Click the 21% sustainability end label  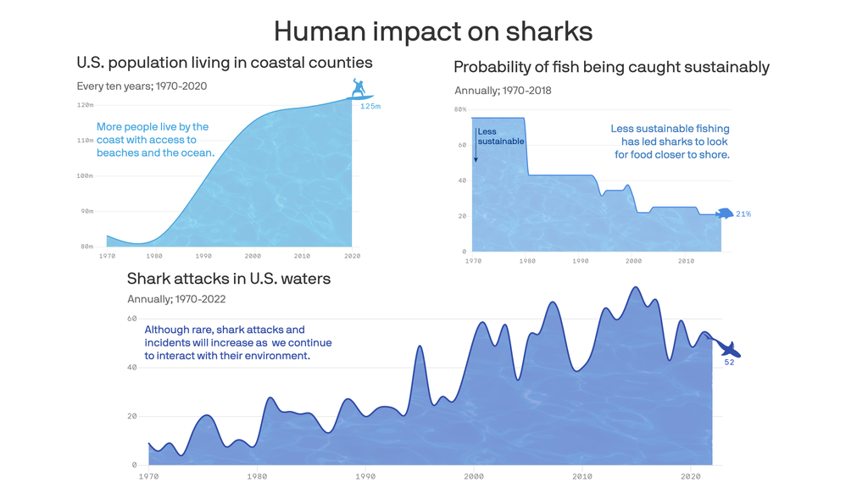tap(743, 214)
